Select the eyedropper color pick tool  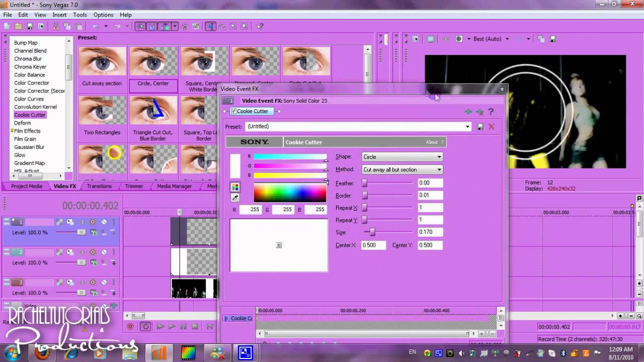click(235, 198)
